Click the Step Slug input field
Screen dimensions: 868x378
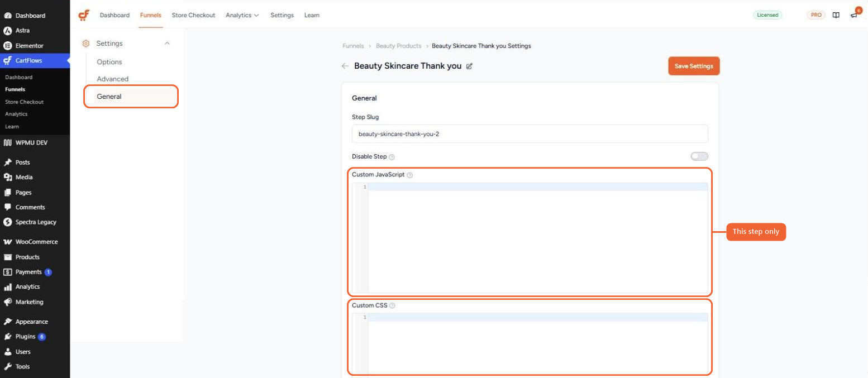coord(530,134)
